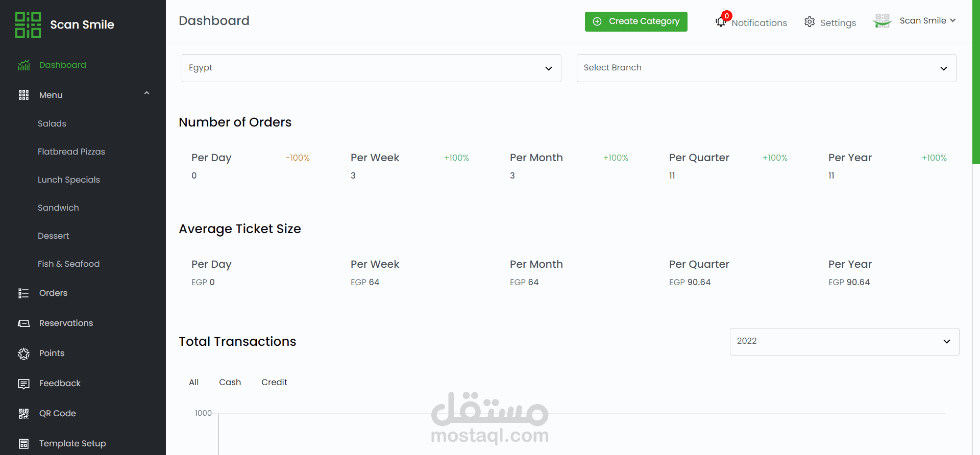Open the 2022 year dropdown
This screenshot has height=455, width=980.
(x=844, y=341)
